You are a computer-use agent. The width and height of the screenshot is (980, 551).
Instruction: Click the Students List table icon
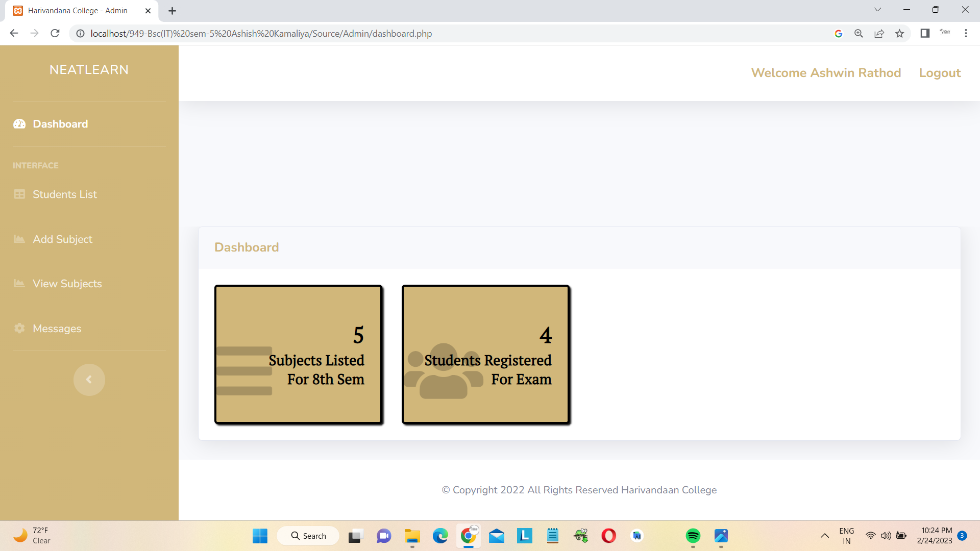tap(19, 194)
